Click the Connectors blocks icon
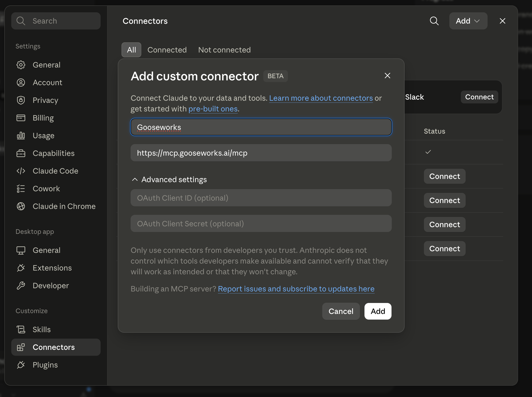 (21, 347)
